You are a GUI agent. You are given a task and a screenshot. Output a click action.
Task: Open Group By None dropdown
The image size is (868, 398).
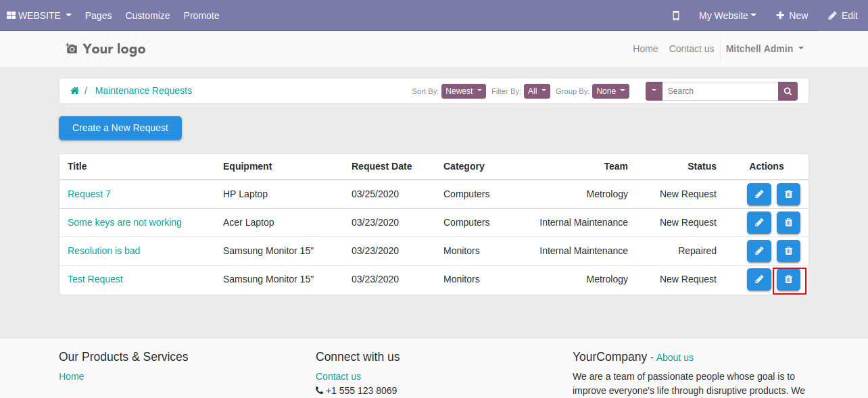[610, 91]
